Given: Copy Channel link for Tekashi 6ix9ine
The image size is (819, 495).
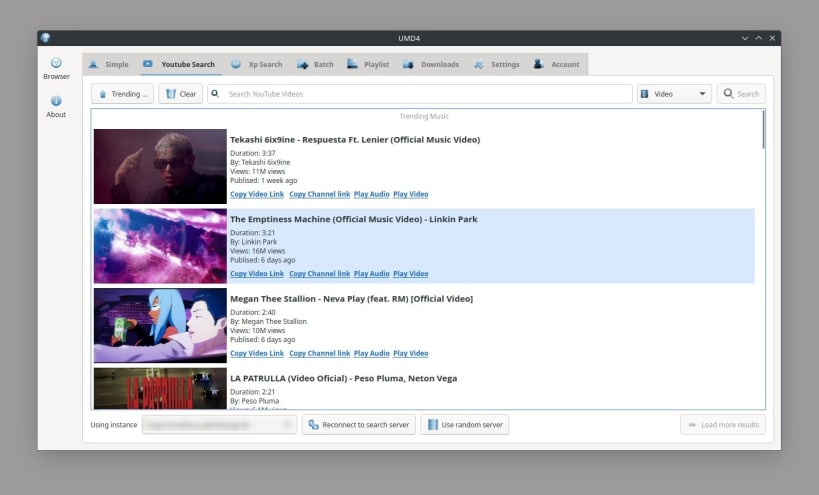Looking at the screenshot, I should coord(320,194).
